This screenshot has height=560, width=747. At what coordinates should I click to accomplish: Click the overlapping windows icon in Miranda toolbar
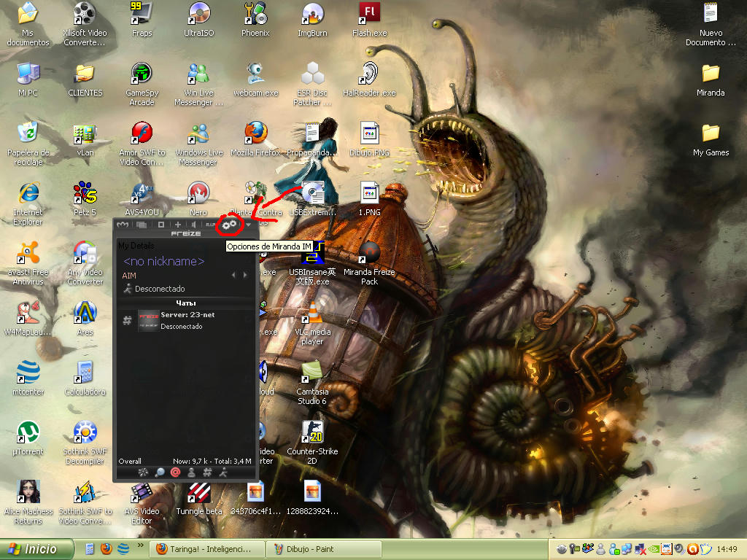(142, 225)
